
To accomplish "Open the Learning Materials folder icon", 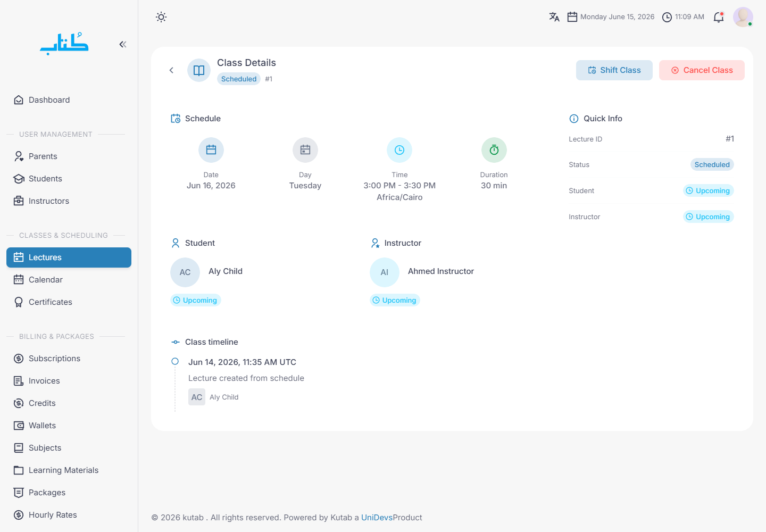I will coord(19,470).
